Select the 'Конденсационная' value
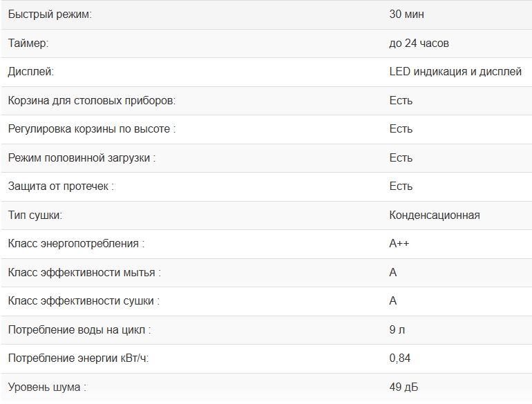Viewport: 532px width, 404px height. (434, 215)
